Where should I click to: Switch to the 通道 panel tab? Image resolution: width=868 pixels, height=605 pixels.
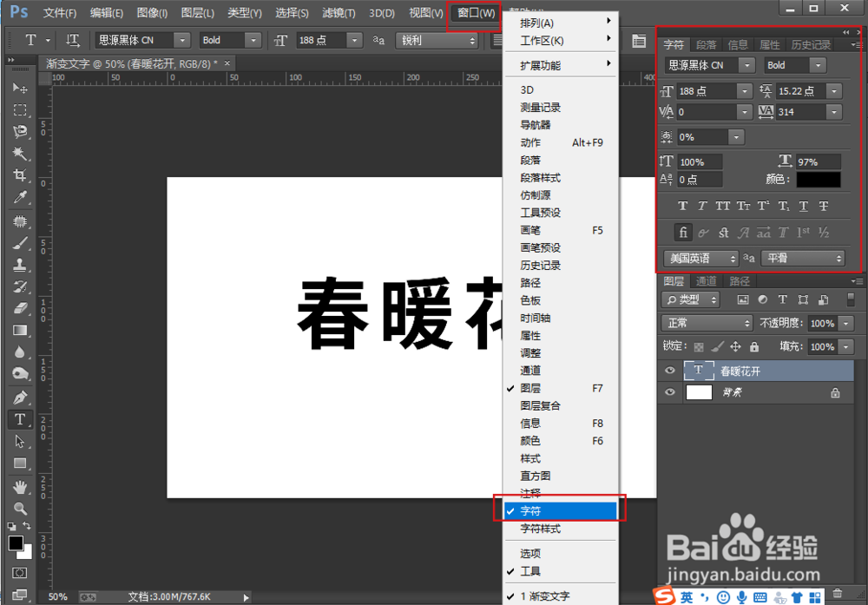tap(706, 280)
